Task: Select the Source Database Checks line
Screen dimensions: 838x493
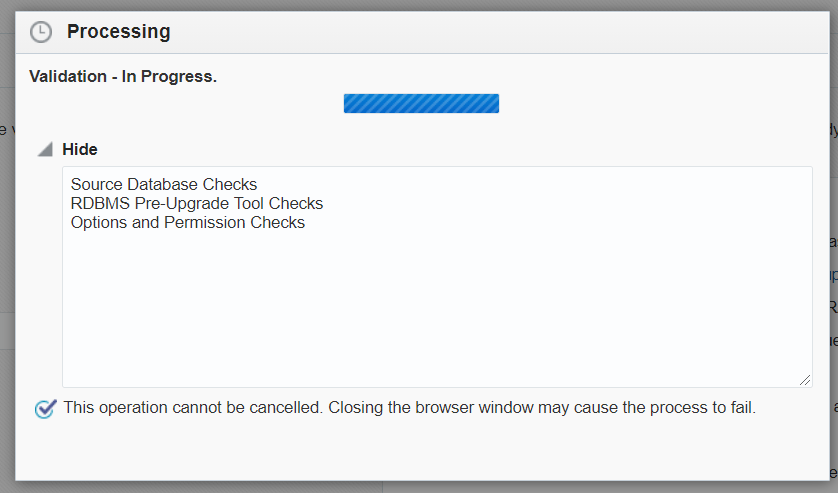Action: tap(164, 185)
